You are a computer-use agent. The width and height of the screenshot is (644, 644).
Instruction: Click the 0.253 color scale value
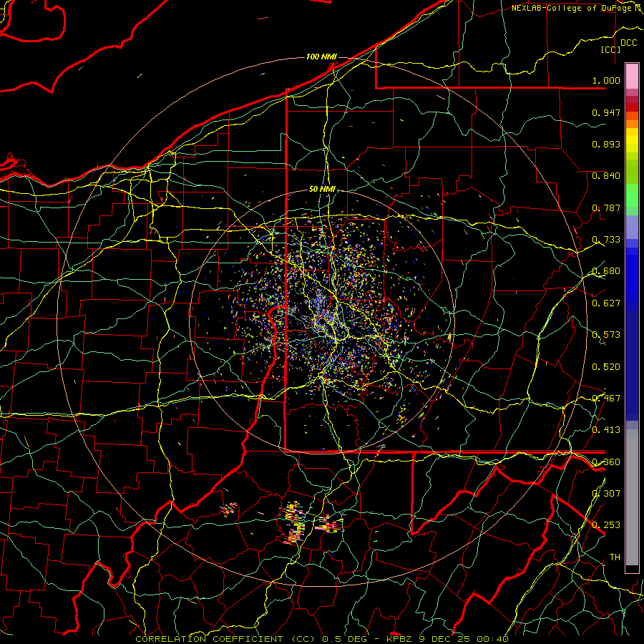coord(606,525)
